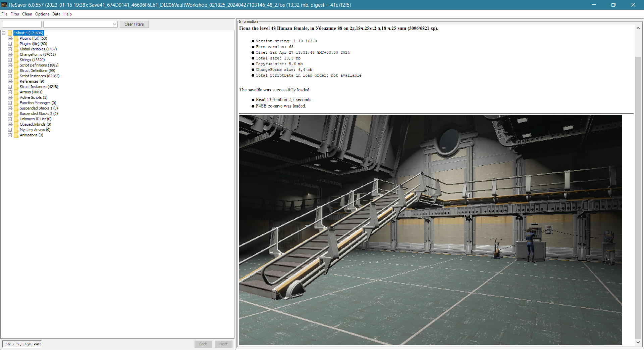Click the ChangeForms folder icon
Screen dimensions: 644x350
(16, 54)
